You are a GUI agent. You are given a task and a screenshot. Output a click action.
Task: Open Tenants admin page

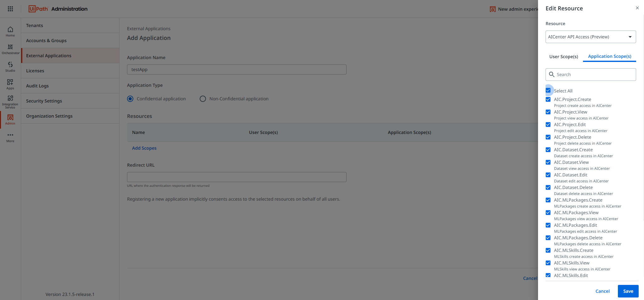pos(70,25)
